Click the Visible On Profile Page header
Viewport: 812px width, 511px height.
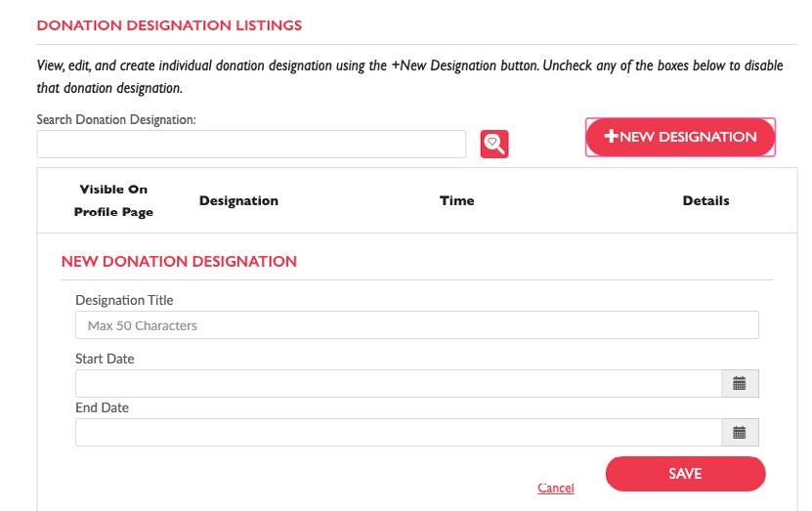point(113,201)
